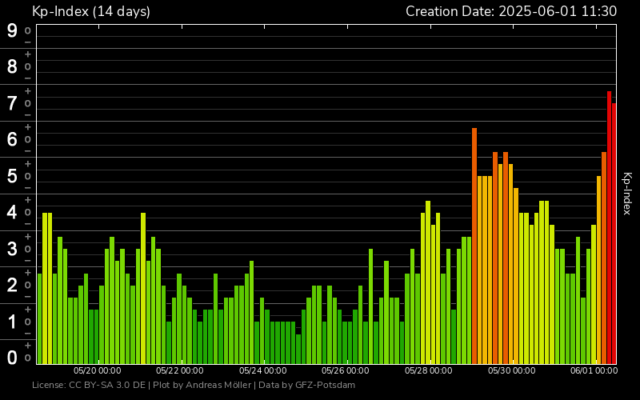Click the Creation Date text at top right

pyautogui.click(x=517, y=11)
